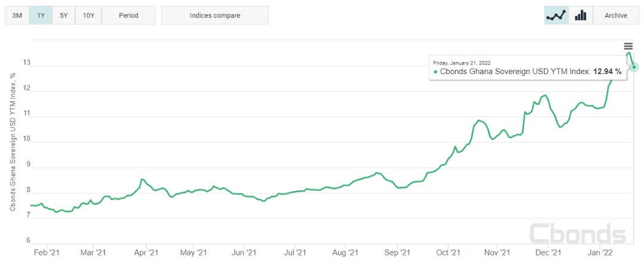Viewport: 644px width, 262px height.
Task: Select the 1Y time range
Action: pos(41,15)
